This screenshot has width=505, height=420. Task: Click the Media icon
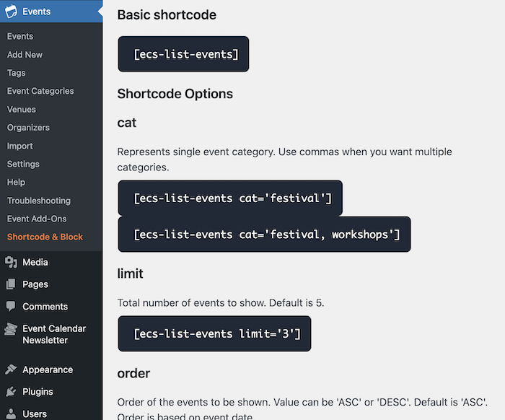11,262
